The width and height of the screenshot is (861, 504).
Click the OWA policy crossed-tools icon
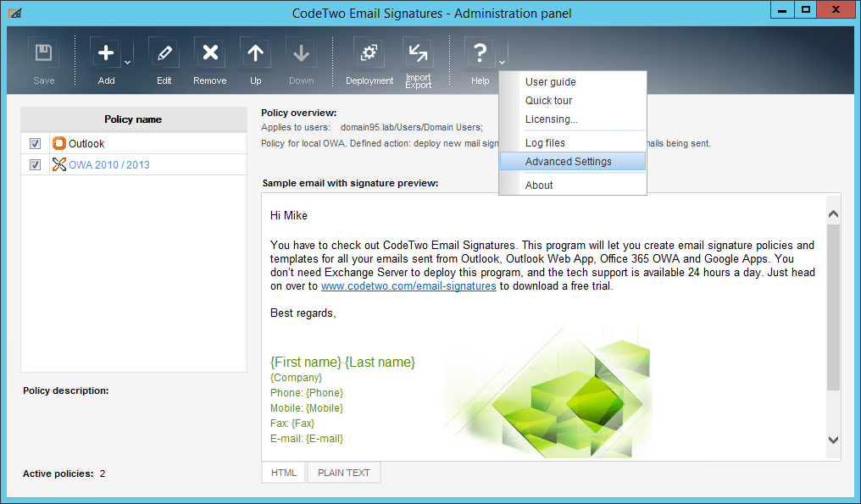[x=59, y=164]
